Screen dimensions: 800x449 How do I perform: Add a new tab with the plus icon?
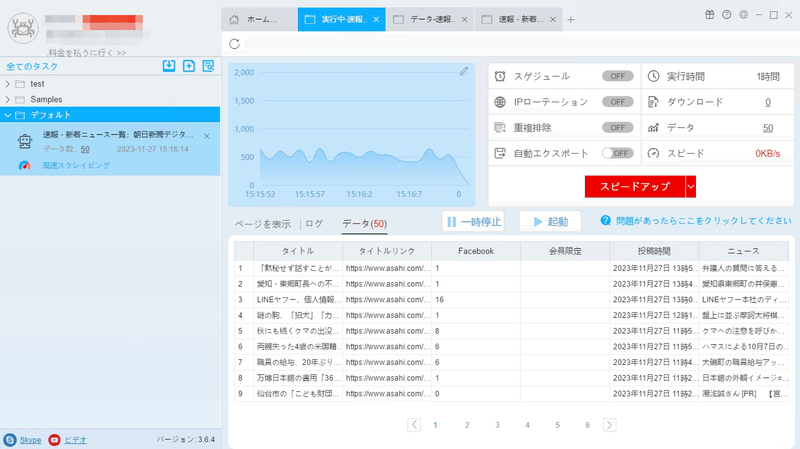pyautogui.click(x=571, y=19)
